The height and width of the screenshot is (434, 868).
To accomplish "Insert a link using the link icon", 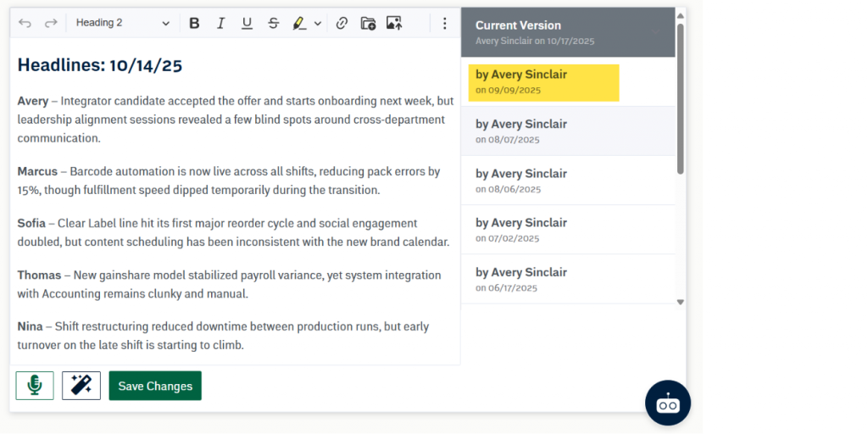I will click(342, 23).
